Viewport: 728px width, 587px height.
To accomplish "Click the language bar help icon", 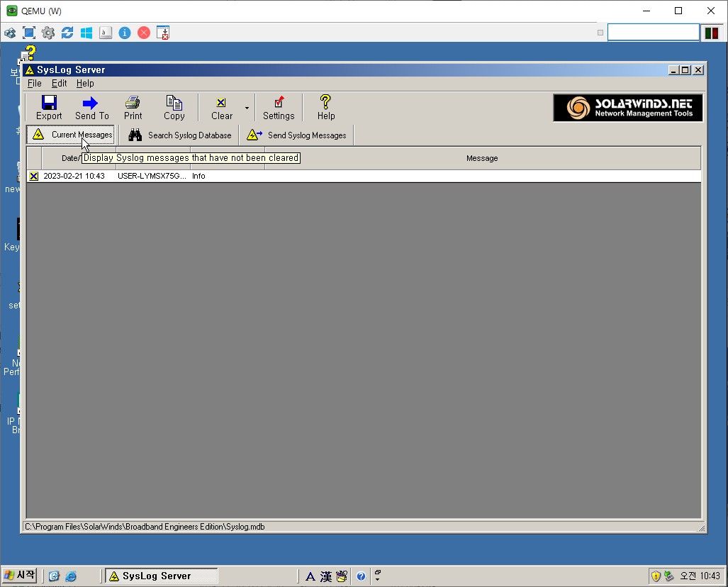I will (361, 577).
